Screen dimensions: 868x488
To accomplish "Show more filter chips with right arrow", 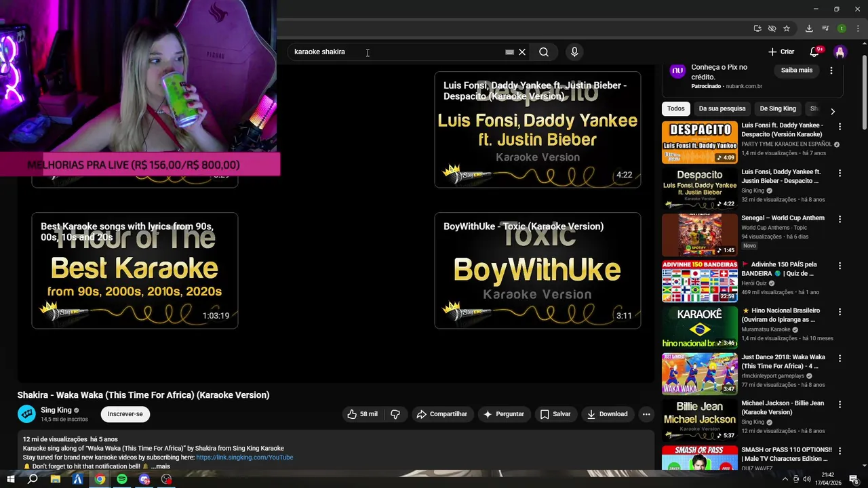I will point(833,111).
